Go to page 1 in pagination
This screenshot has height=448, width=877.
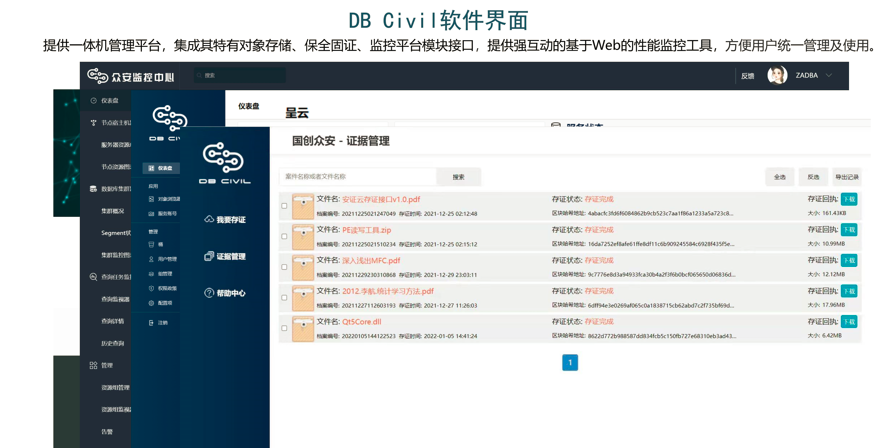[570, 362]
